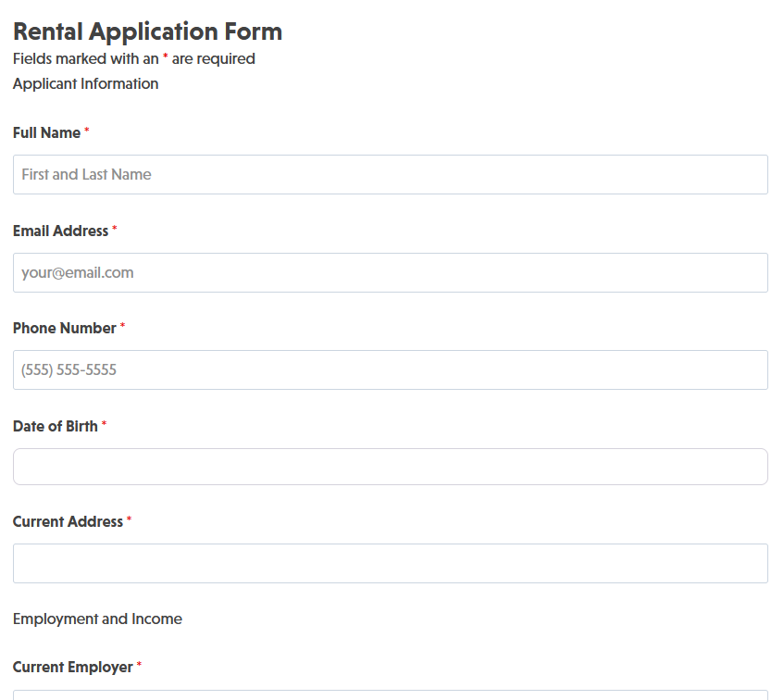This screenshot has width=784, height=700.
Task: Click the red asterisk after Current Employer
Action: tap(140, 667)
